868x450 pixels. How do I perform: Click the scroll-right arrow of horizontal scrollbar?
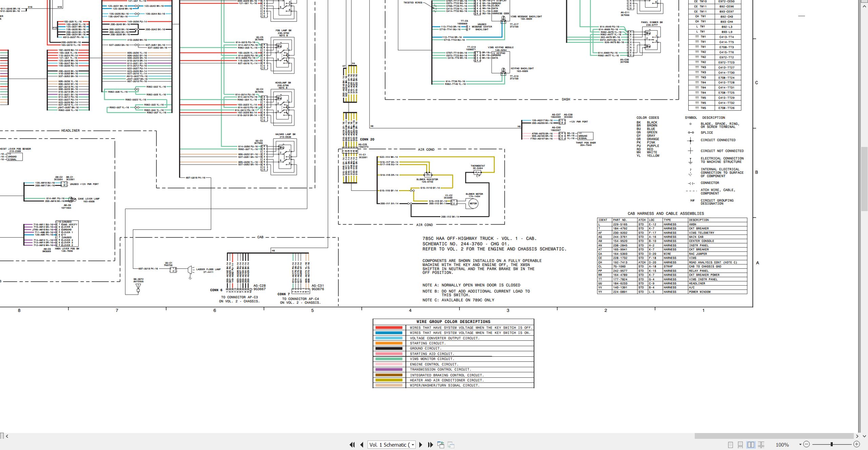pos(857,436)
